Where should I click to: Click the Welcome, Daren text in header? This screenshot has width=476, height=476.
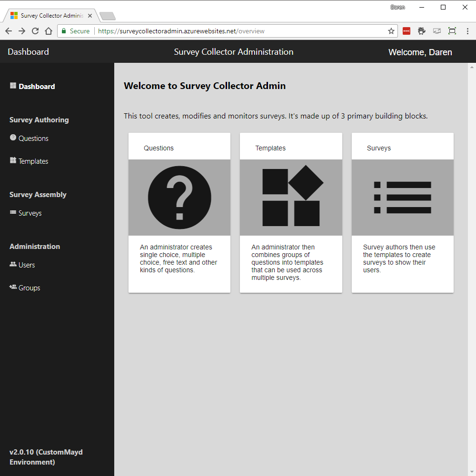[x=420, y=52]
